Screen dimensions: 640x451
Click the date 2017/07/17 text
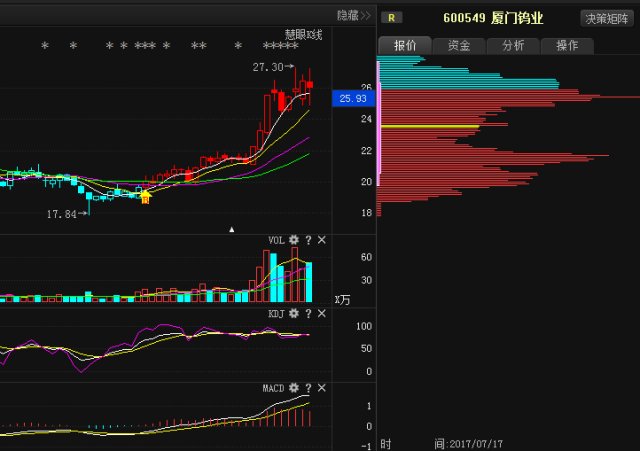pyautogui.click(x=476, y=444)
